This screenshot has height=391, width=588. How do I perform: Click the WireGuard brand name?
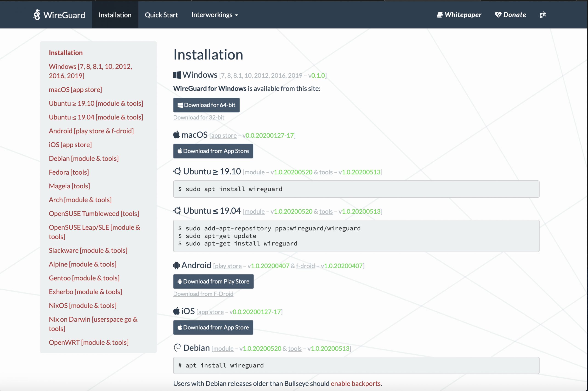point(64,15)
